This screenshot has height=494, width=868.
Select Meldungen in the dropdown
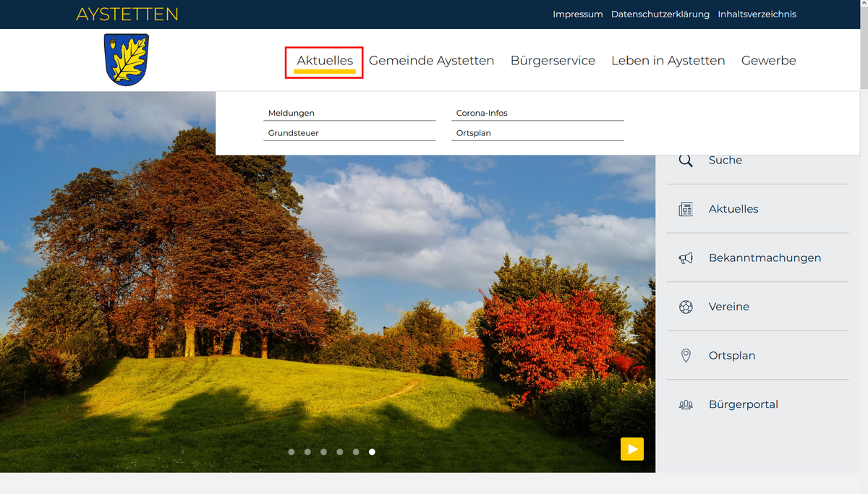(350, 113)
